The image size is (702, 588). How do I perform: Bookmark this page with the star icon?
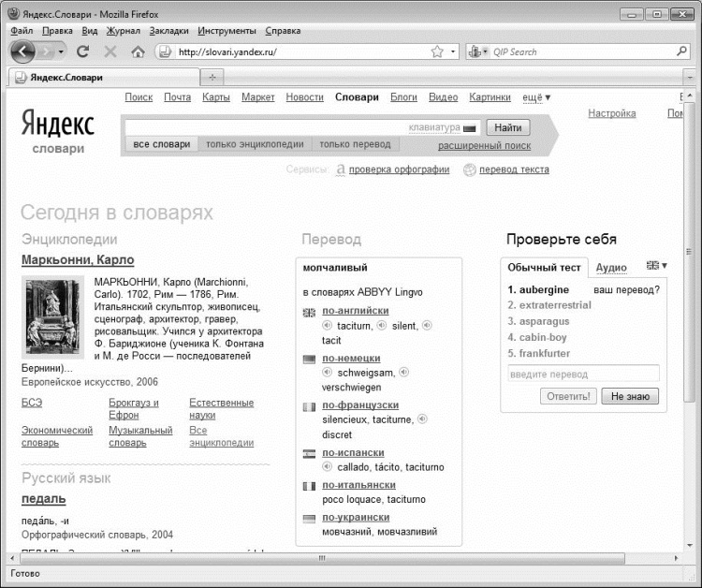(437, 51)
